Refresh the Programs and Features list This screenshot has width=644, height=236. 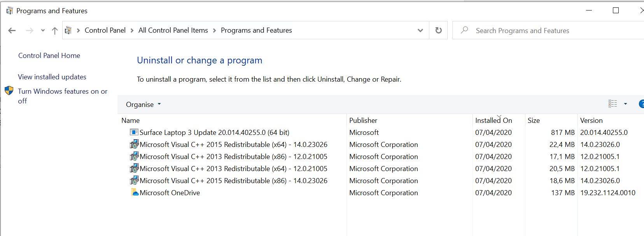(438, 30)
